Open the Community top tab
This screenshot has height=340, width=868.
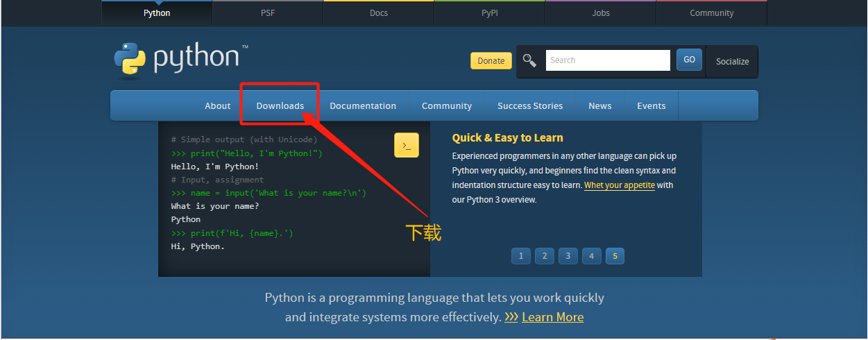point(712,12)
